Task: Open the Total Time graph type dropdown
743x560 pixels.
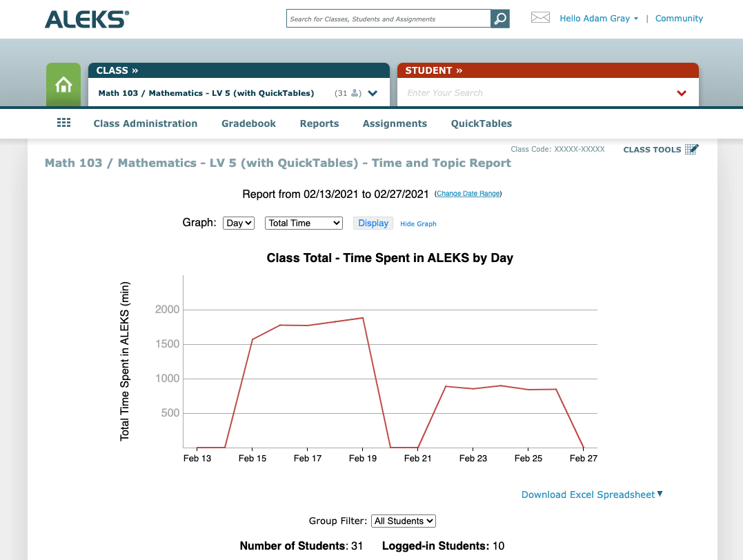Action: point(304,223)
